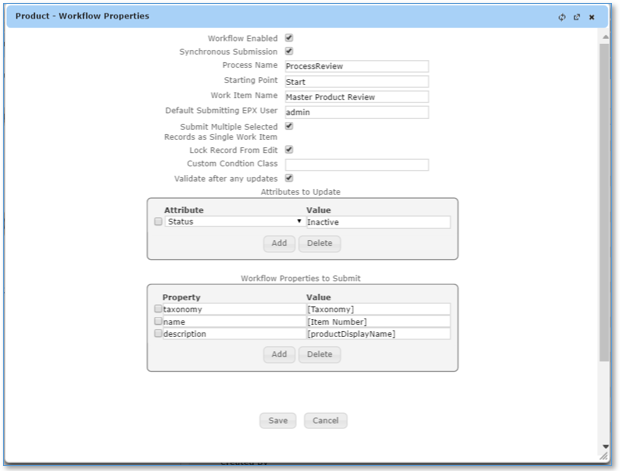Click the Inactive value field
Viewport: 620px width, 471px height.
(x=377, y=222)
